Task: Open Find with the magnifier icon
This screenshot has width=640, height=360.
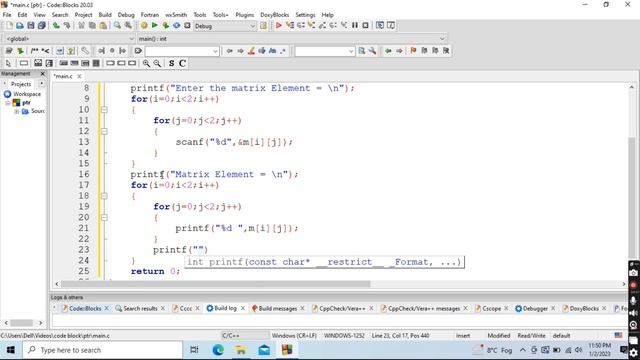Action: [x=118, y=26]
